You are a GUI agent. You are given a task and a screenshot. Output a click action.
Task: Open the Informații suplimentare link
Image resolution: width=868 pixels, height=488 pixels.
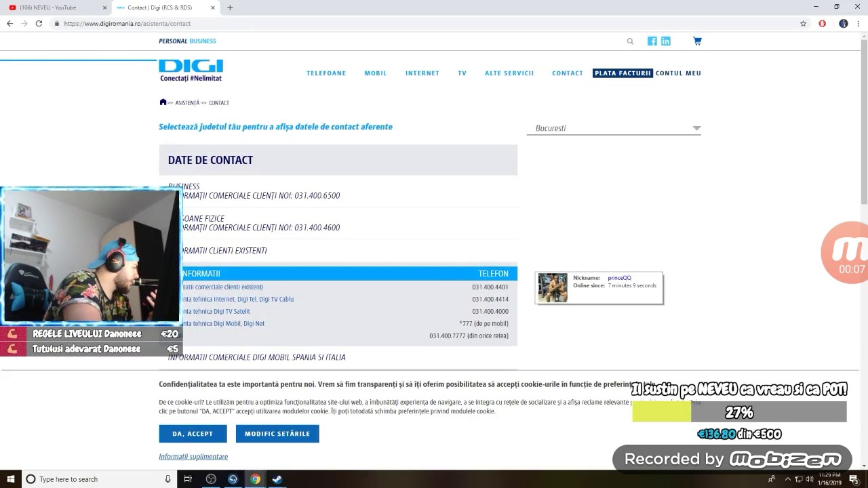pyautogui.click(x=193, y=457)
